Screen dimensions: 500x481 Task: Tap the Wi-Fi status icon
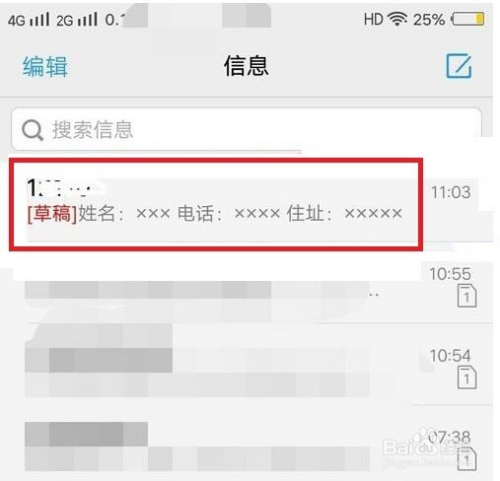coord(398,19)
